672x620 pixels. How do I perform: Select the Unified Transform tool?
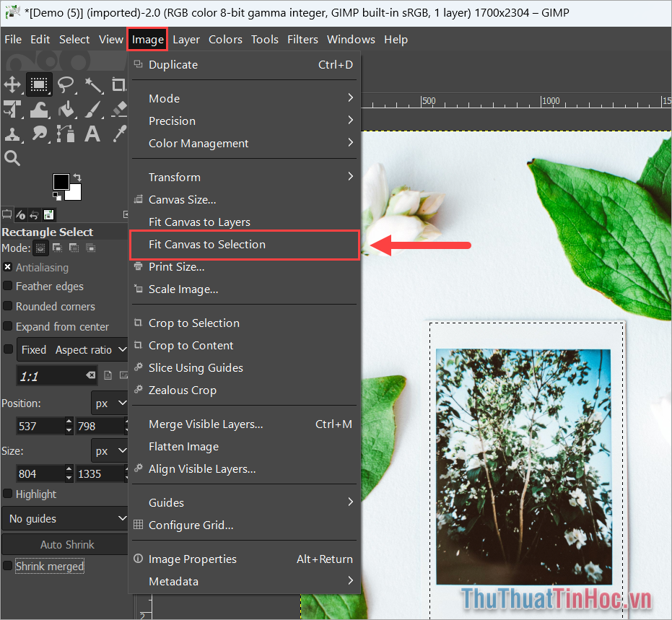pos(12,109)
